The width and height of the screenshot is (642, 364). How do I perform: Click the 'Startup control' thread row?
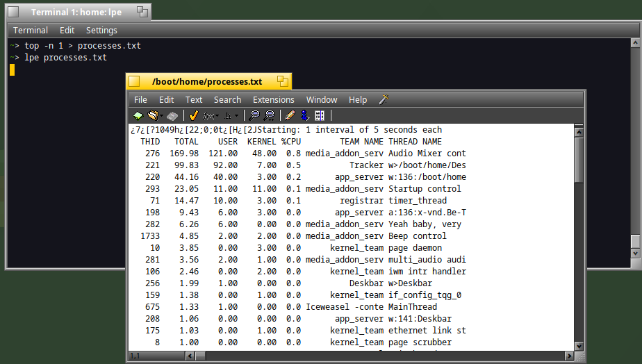pos(303,189)
